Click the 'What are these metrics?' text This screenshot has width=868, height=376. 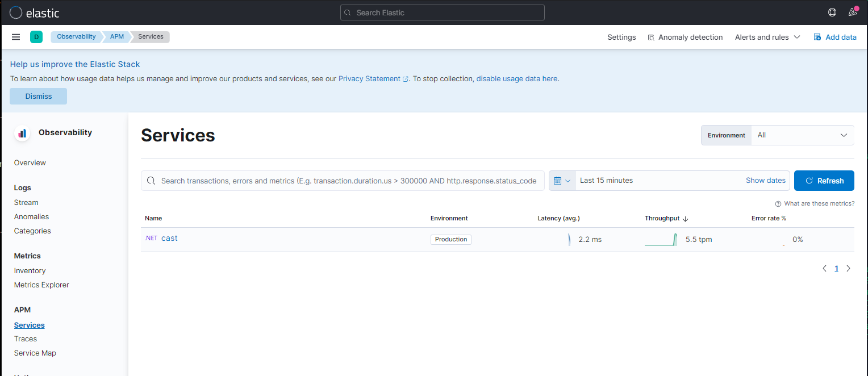point(819,204)
